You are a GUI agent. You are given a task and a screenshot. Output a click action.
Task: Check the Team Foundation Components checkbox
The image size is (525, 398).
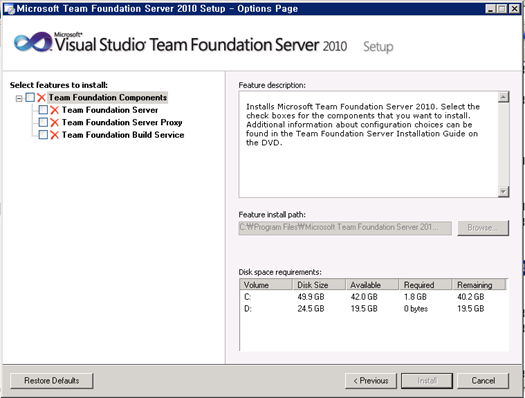tap(30, 97)
